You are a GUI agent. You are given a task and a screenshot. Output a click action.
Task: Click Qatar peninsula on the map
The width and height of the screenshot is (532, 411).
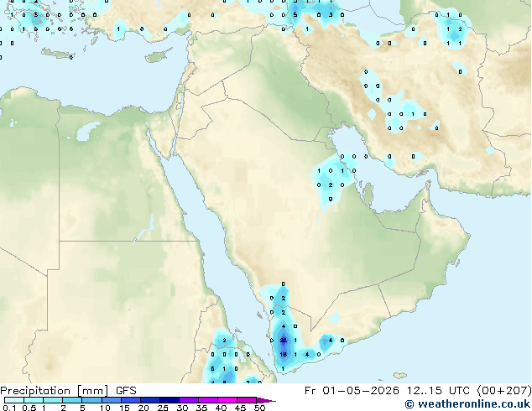[x=369, y=195]
